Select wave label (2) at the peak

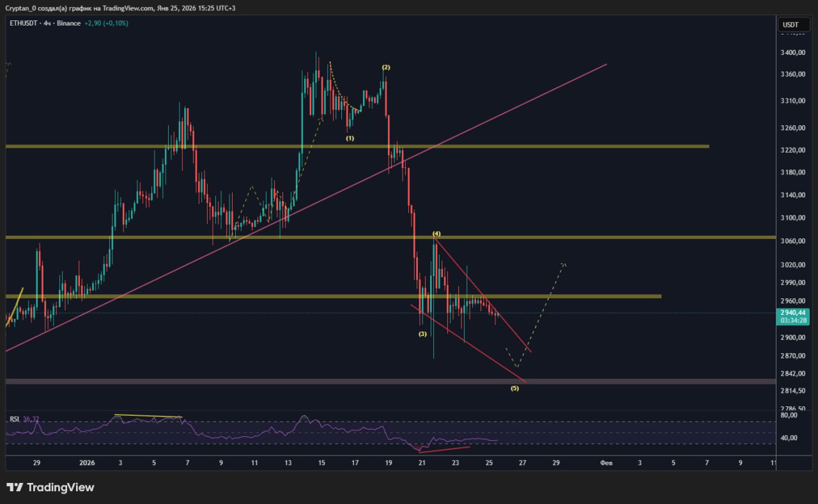(x=386, y=67)
